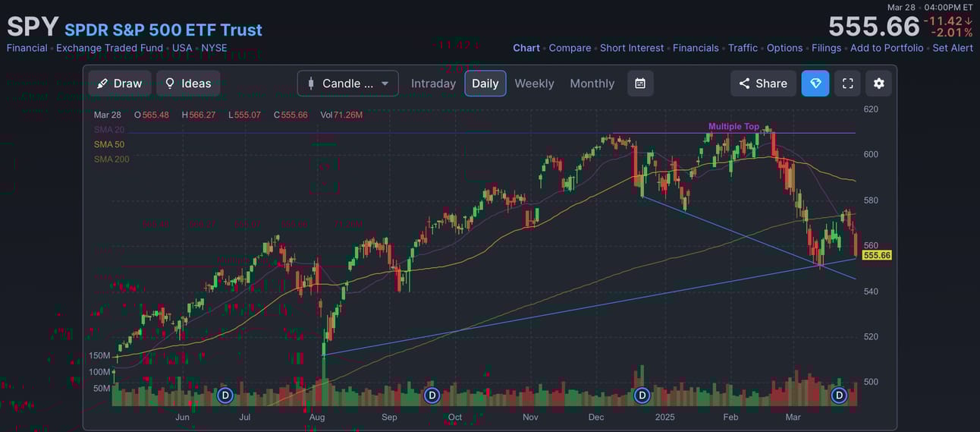Click the dividend marker near late September

coord(432,396)
